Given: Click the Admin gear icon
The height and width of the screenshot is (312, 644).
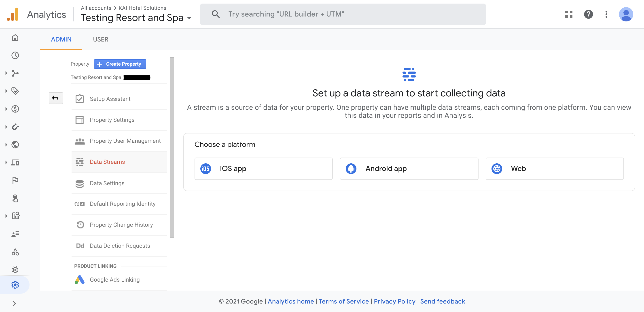Looking at the screenshot, I should (15, 285).
